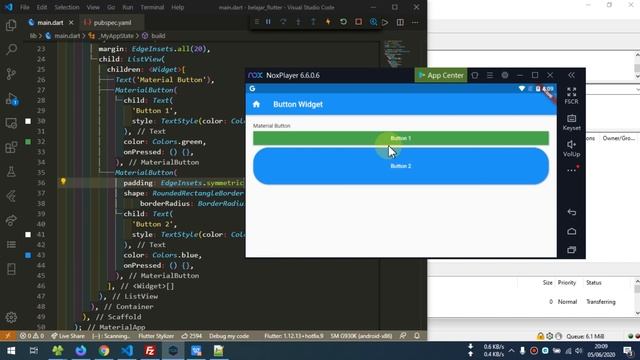This screenshot has height=360, width=640.
Task: Stop the debug session
Action: 358,22
